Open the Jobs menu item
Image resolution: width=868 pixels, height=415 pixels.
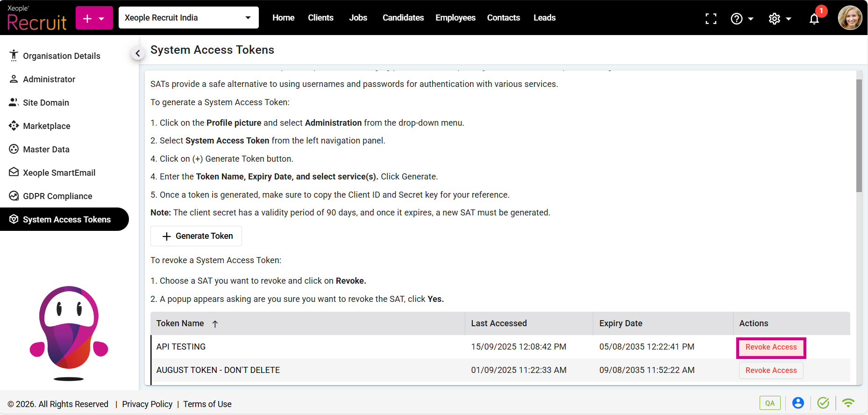[358, 18]
